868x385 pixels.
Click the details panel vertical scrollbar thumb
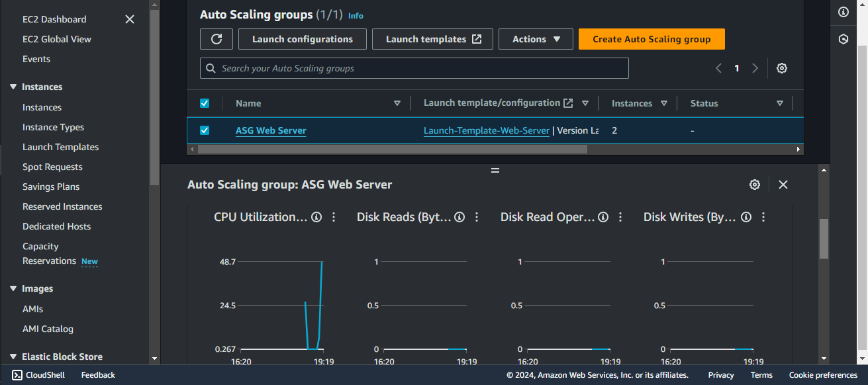click(824, 239)
